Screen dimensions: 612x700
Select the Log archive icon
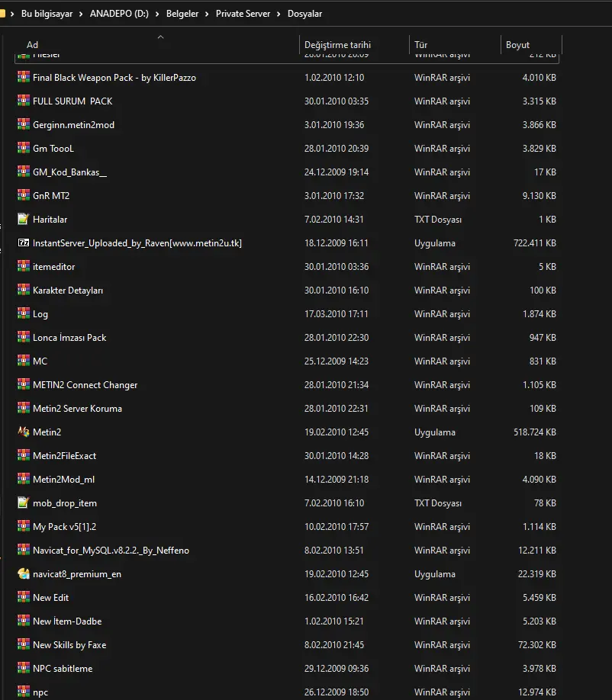pyautogui.click(x=24, y=314)
